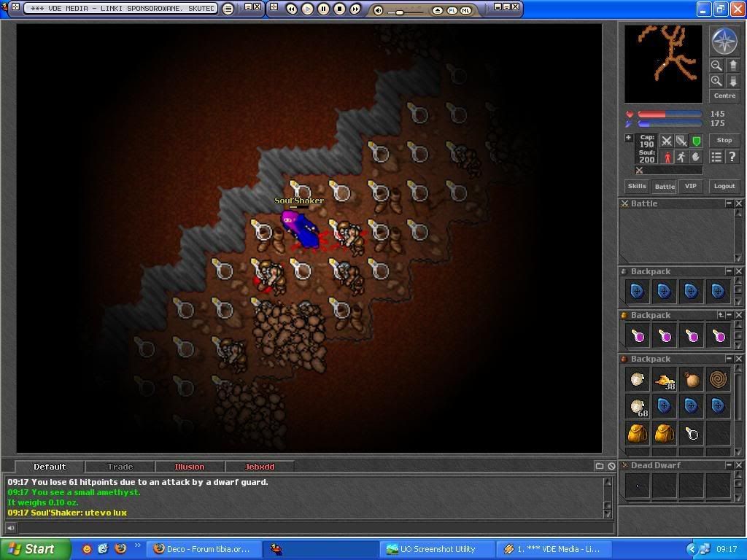
Task: Enable full attack mode crossed swords
Action: 667,141
